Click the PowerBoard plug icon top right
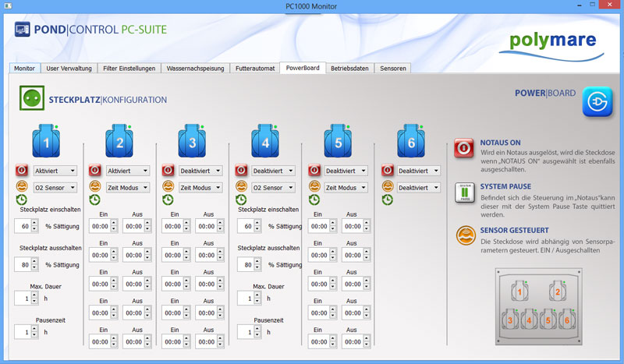This screenshot has height=364, width=624. (597, 102)
